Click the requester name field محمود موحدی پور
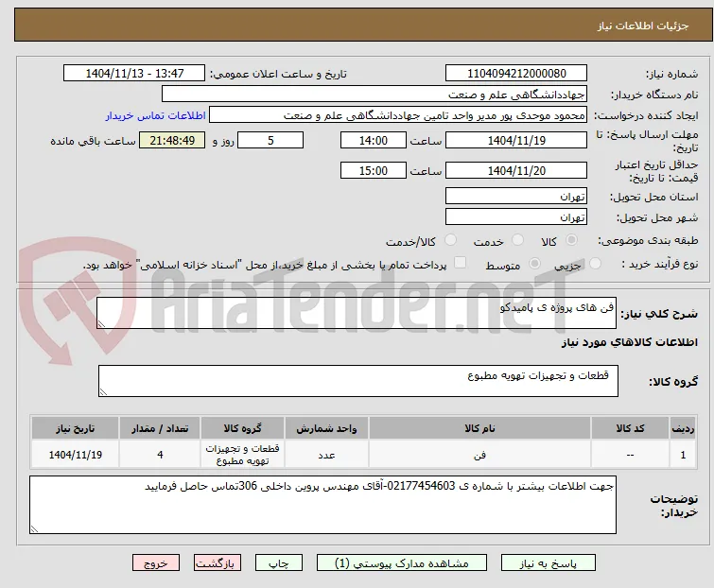Screen dimensions: 714x588 (x=398, y=115)
